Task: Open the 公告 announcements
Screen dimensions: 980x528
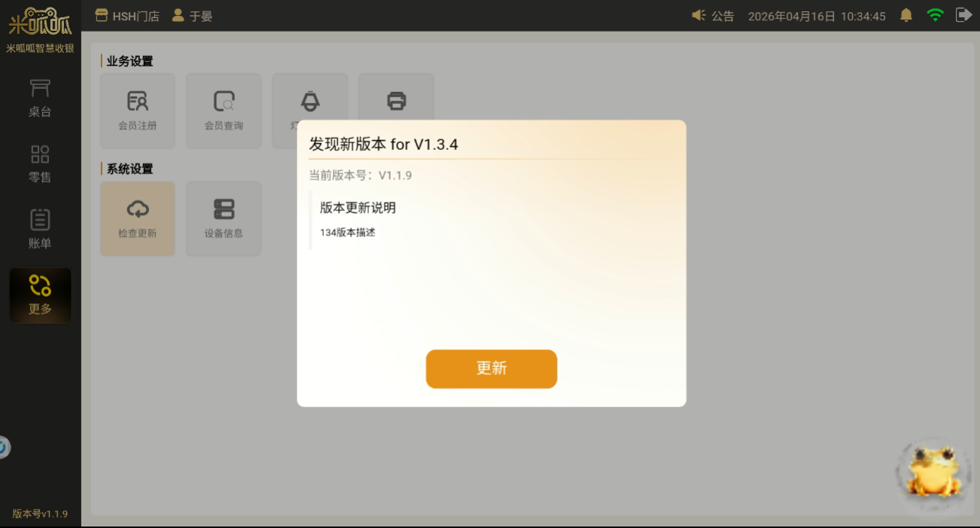Action: 713,16
